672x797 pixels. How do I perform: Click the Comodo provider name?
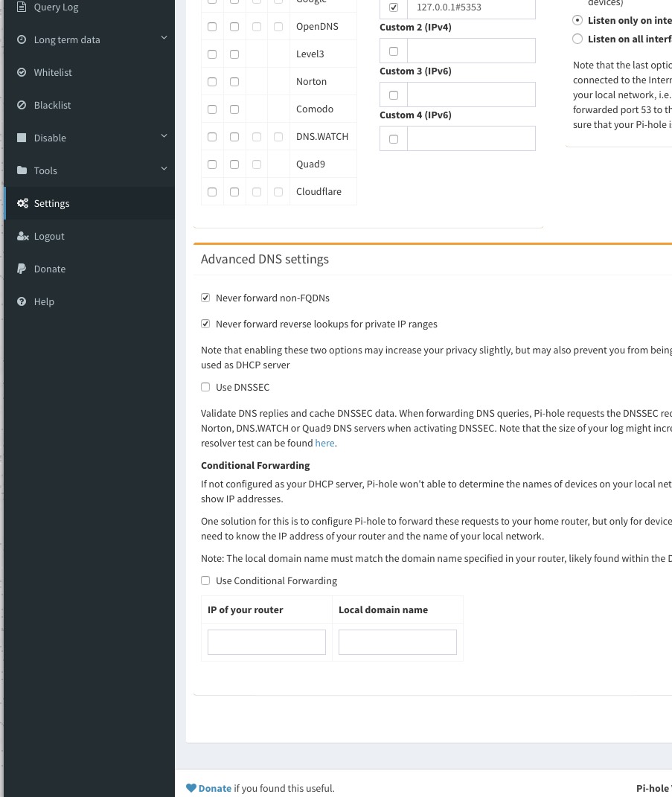pyautogui.click(x=315, y=109)
